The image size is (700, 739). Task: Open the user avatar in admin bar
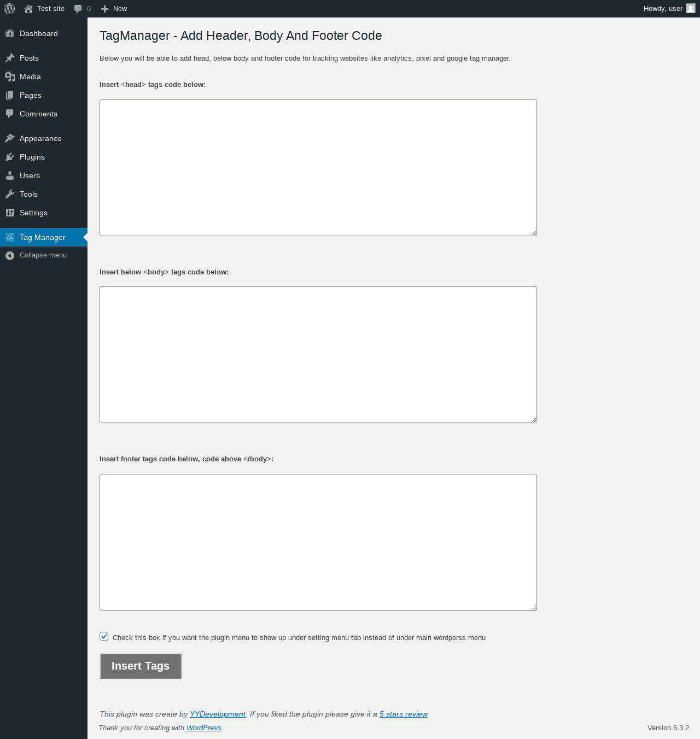tap(691, 9)
